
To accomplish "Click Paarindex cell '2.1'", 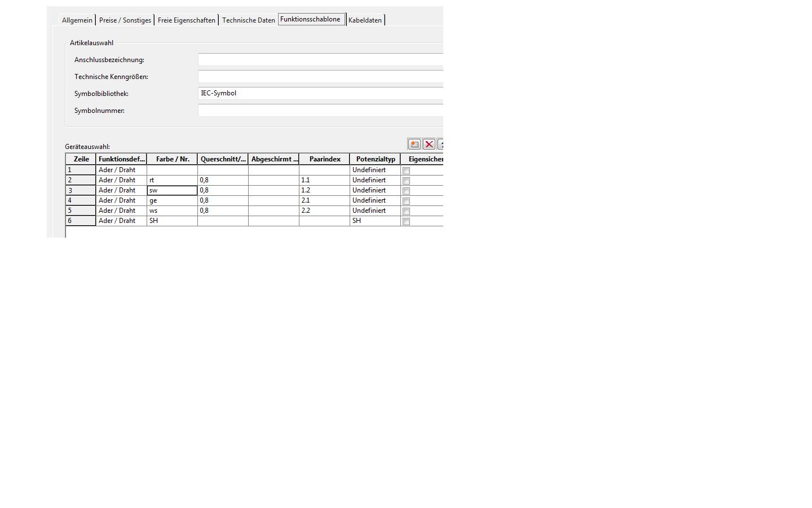I will coord(324,200).
